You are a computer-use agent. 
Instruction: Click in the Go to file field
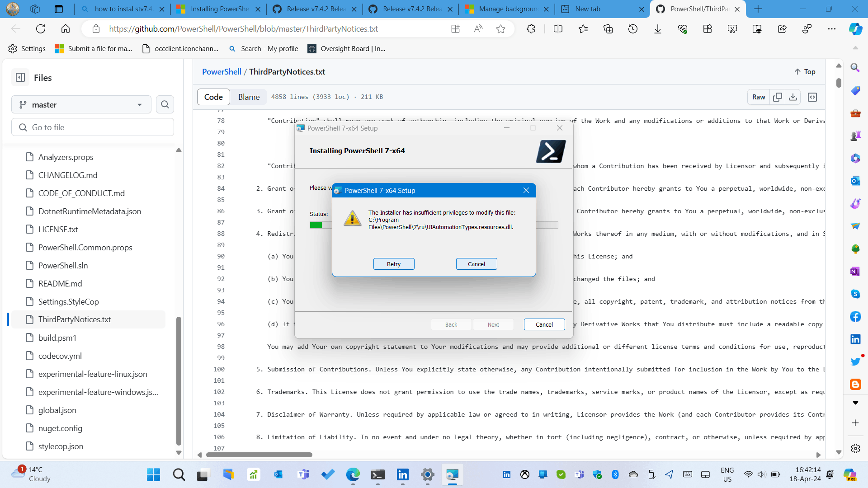(93, 127)
